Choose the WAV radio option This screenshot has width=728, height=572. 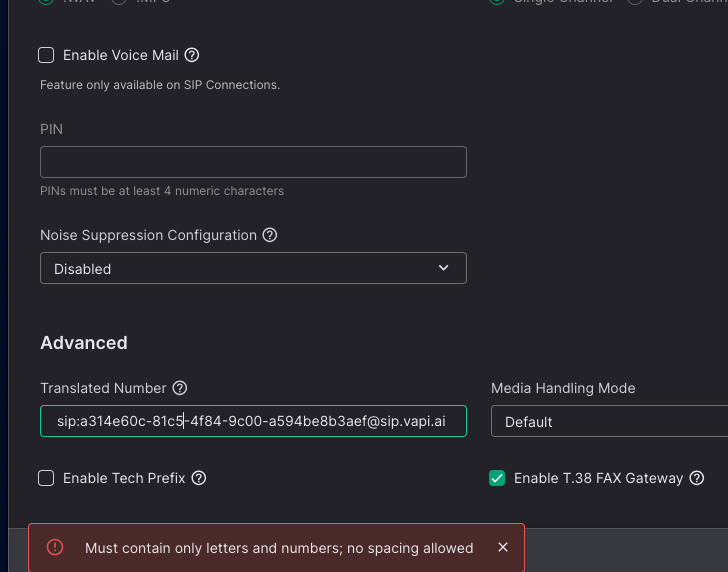[x=47, y=2]
